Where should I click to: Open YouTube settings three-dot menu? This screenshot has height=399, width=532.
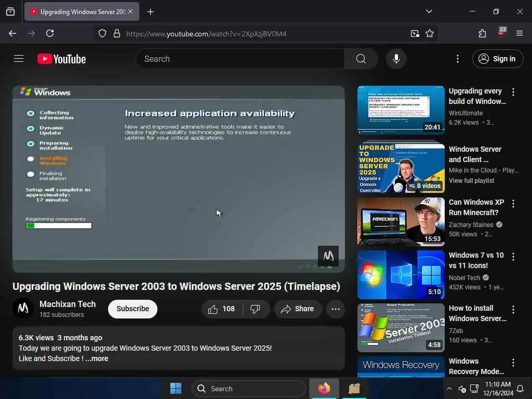[458, 59]
